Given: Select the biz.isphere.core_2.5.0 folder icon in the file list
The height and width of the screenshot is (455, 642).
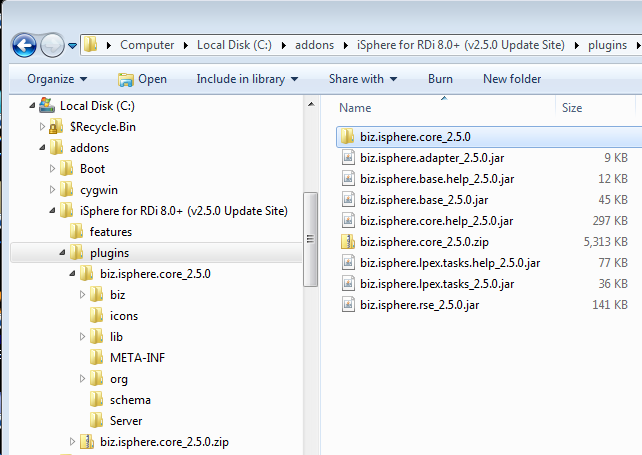Looking at the screenshot, I should (348, 136).
